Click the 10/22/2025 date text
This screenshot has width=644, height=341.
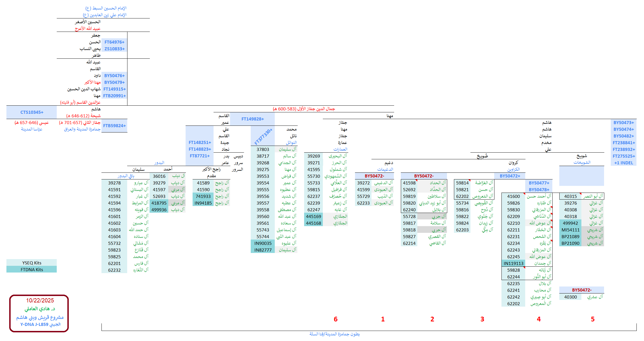[x=40, y=300]
